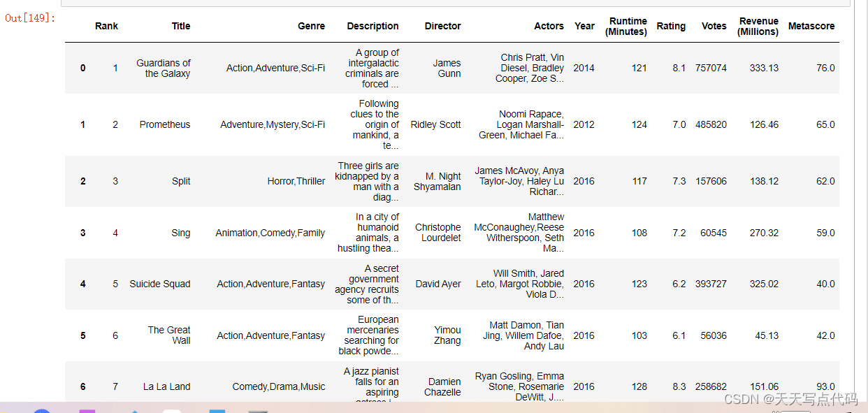
Task: Select the Suicide Squad title cell
Action: [160, 284]
